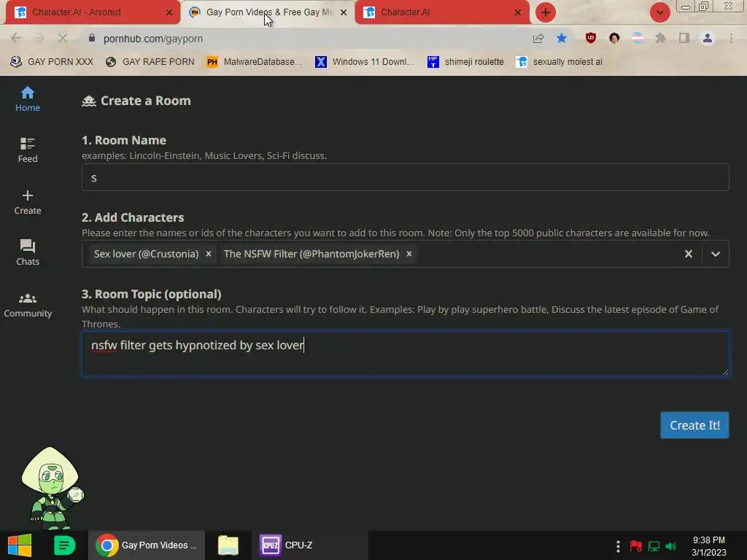
Task: Stop page loading with X button
Action: click(63, 38)
